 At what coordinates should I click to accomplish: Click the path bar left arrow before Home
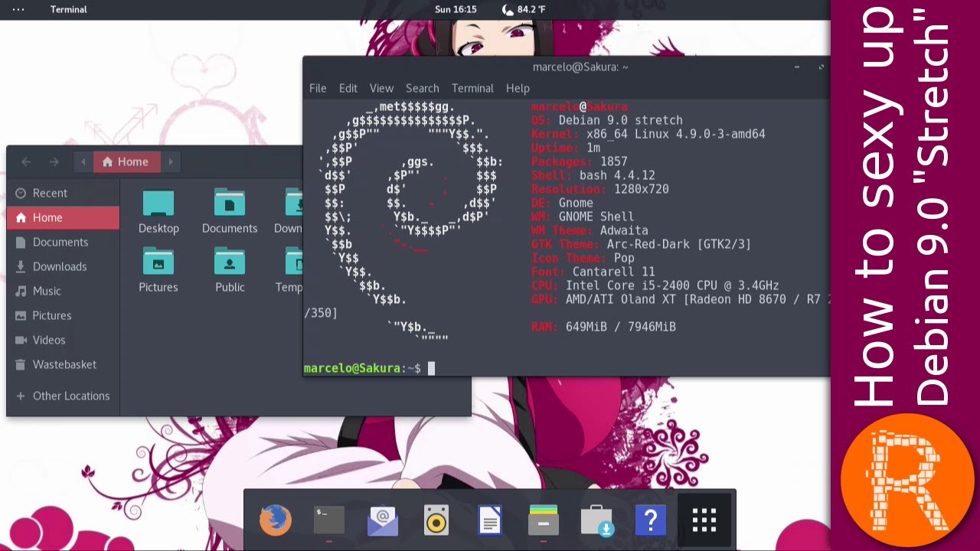point(83,161)
